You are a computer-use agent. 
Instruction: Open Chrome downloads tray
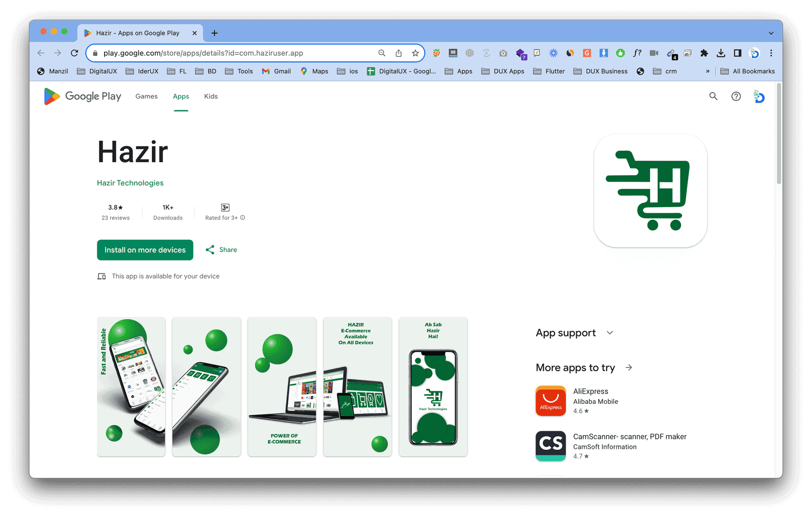point(721,53)
